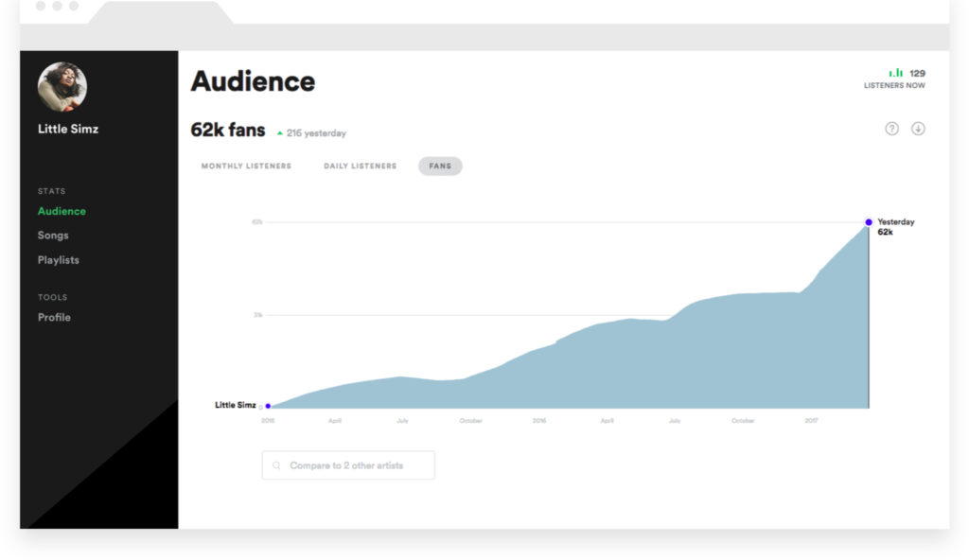The width and height of the screenshot is (969, 560).
Task: Switch to Monthly Listeners tab
Action: point(246,166)
